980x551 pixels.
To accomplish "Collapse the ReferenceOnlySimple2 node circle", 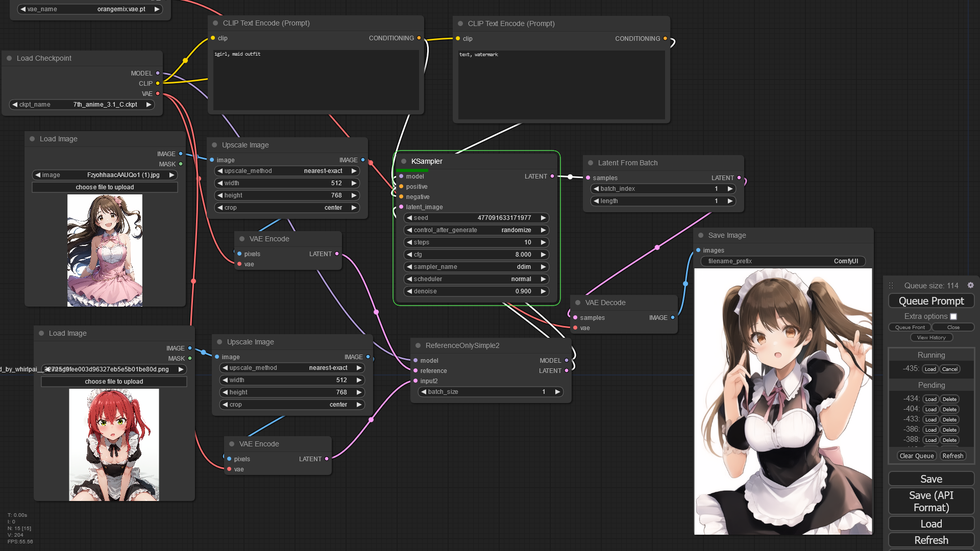I will point(417,345).
